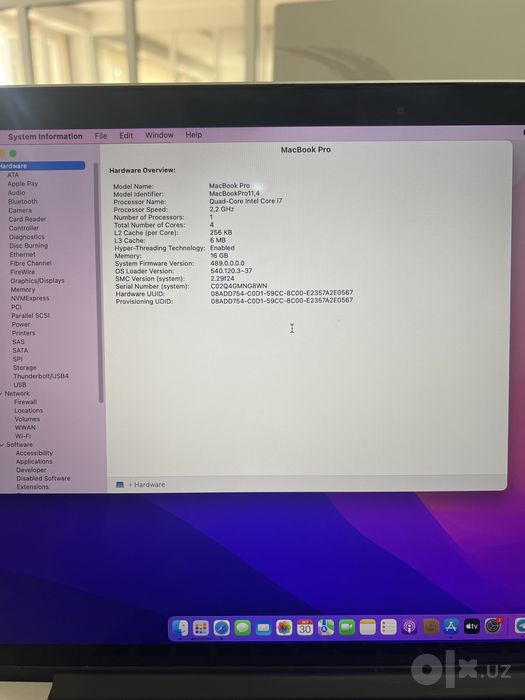Select Camera in the sidebar
Image resolution: width=525 pixels, height=700 pixels.
(x=20, y=210)
